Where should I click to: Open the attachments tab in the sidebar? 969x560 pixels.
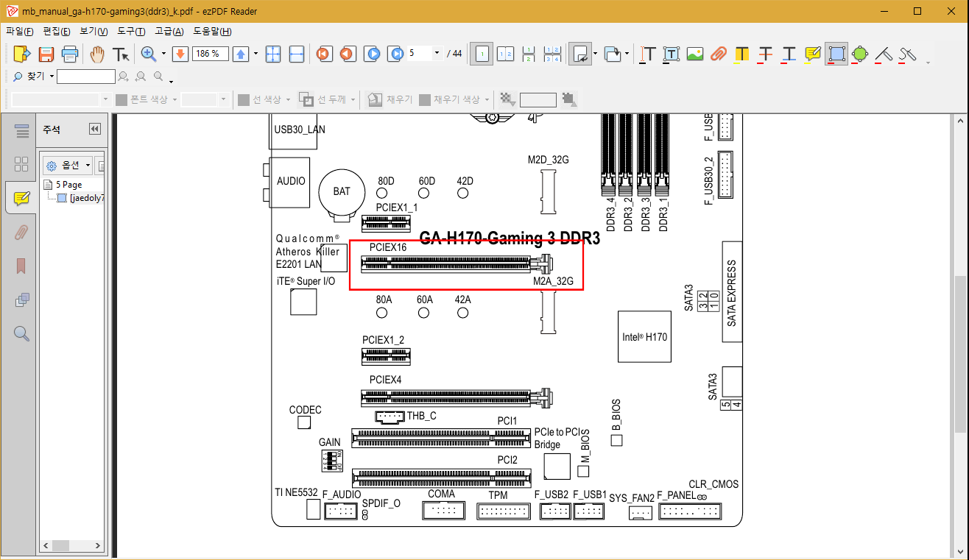click(21, 233)
